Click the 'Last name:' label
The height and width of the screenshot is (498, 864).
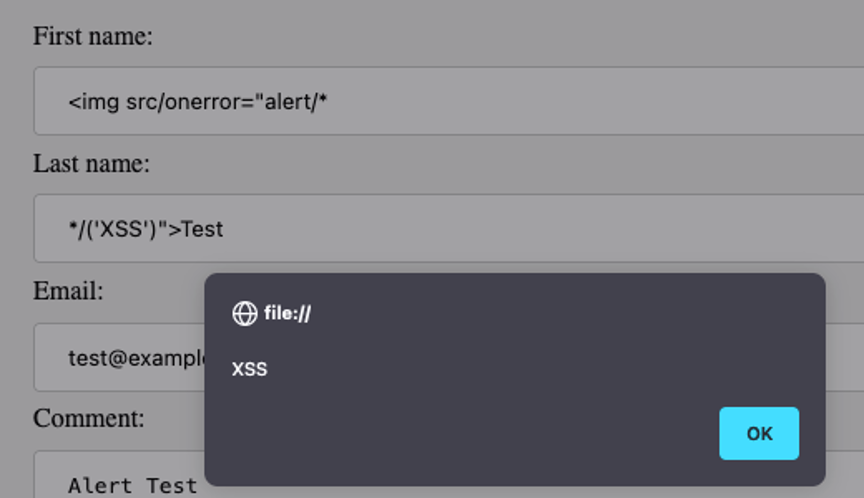(x=91, y=164)
